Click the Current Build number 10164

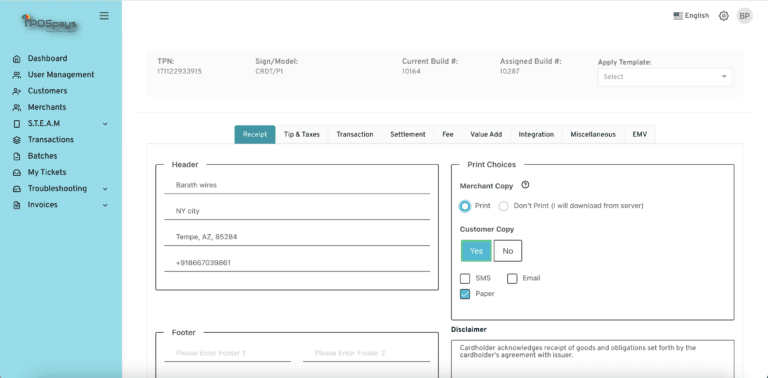click(411, 71)
